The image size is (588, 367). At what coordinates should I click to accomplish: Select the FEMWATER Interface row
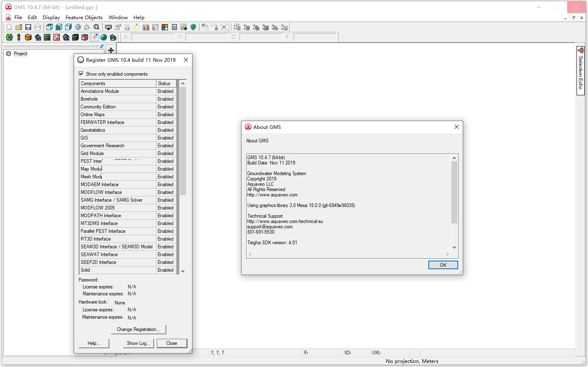pos(128,122)
